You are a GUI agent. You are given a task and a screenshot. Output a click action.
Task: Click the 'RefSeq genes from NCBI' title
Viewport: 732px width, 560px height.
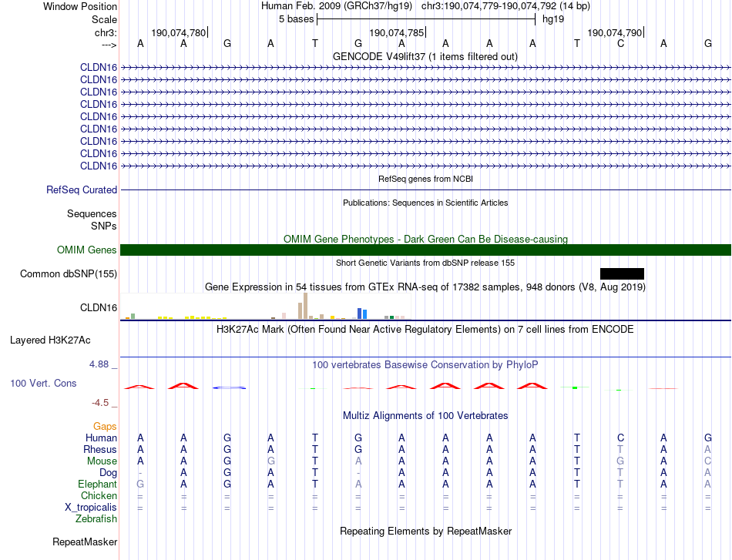[425, 179]
